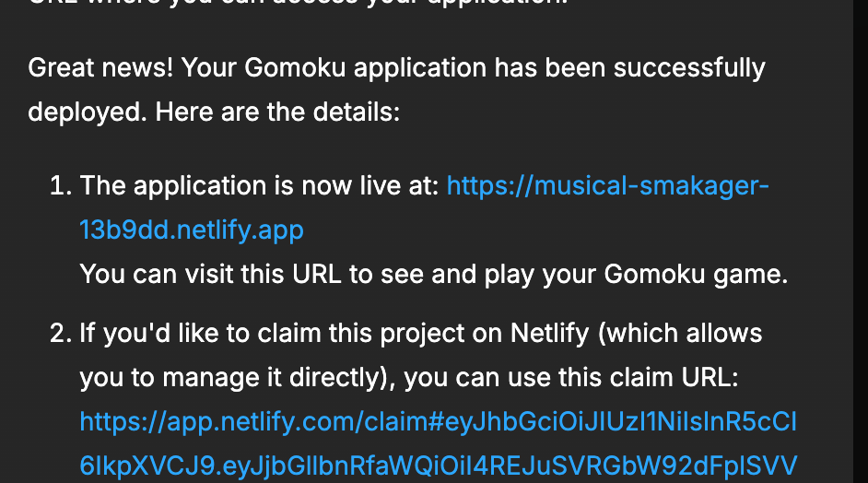This screenshot has width=868, height=483.
Task: Click the partial text line at the top
Action: [304, 4]
